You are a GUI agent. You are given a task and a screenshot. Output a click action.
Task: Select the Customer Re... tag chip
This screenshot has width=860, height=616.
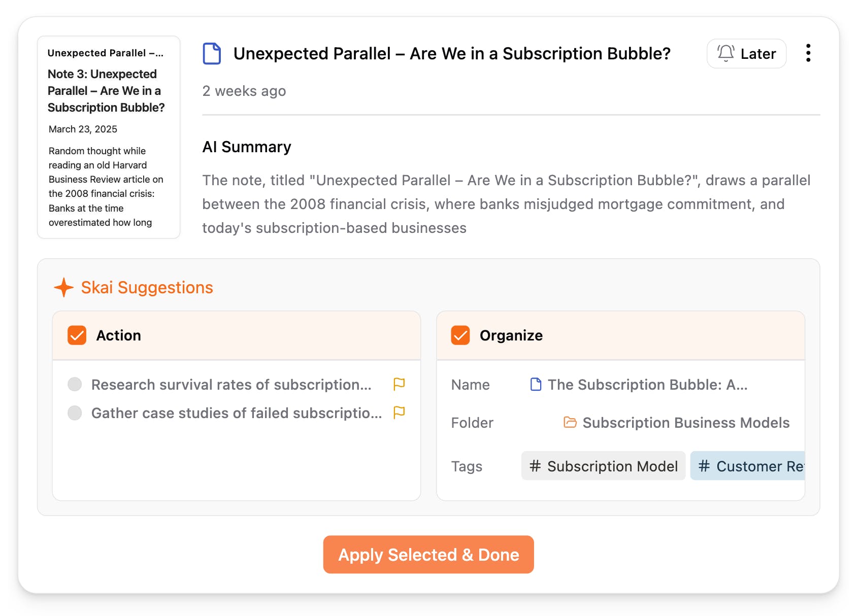click(748, 466)
